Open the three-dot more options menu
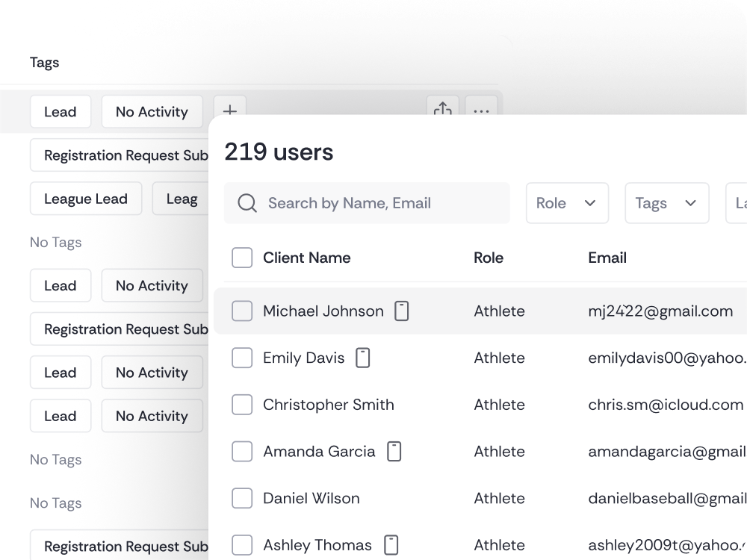The image size is (747, 560). click(x=481, y=109)
